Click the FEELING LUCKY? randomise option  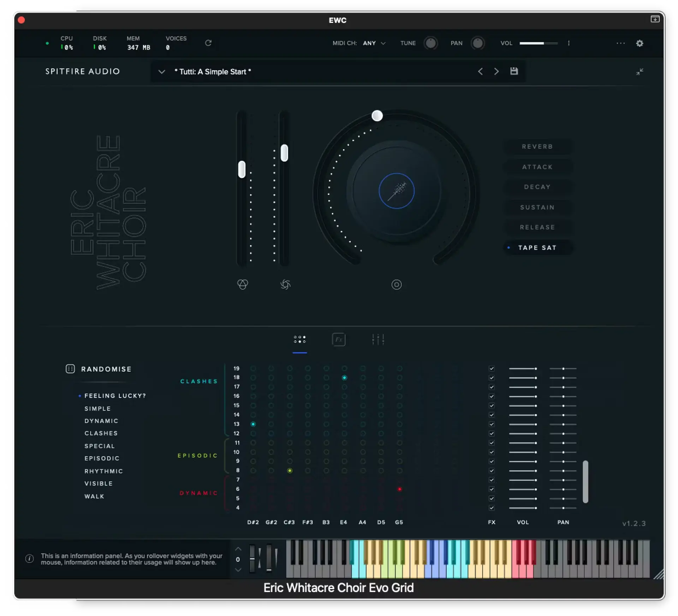point(115,396)
